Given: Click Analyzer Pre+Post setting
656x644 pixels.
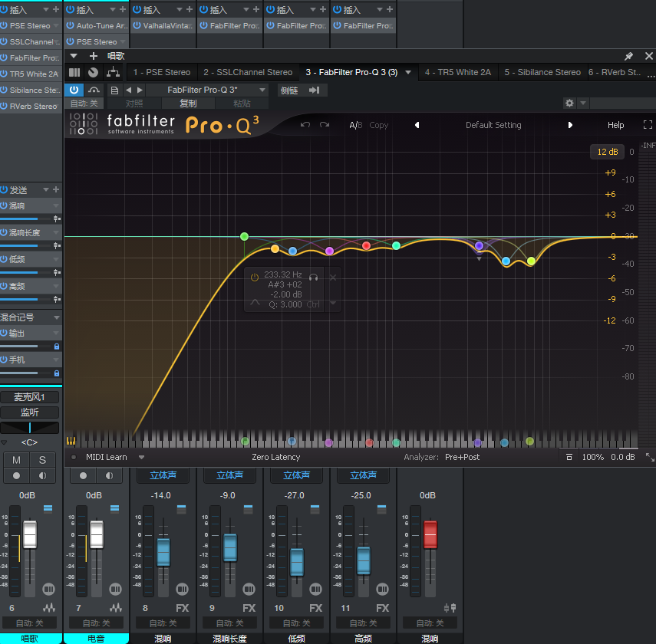Looking at the screenshot, I should 462,457.
